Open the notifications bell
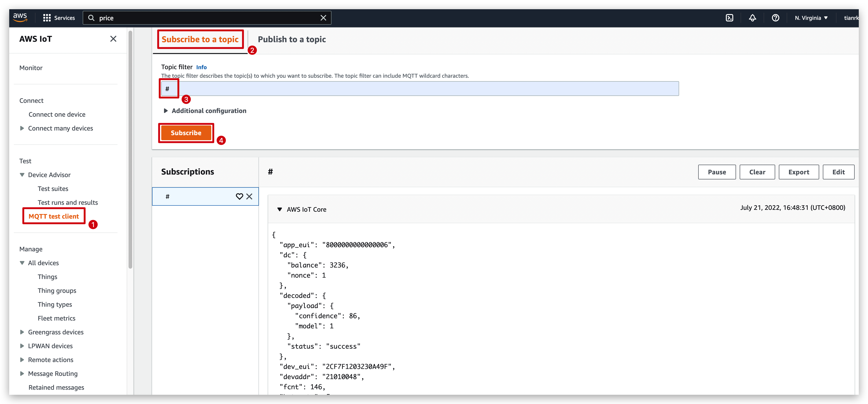 click(x=752, y=18)
